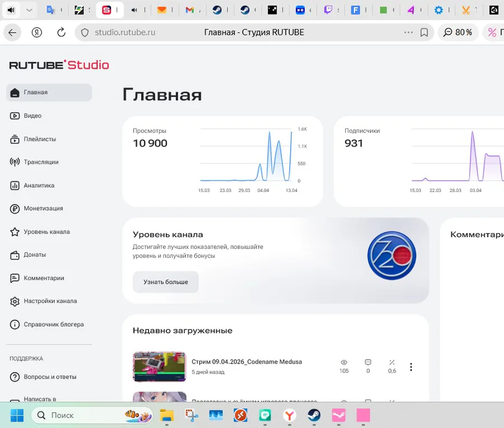The image size is (504, 428).
Task: Click the channel level 20 badge
Action: (392, 255)
